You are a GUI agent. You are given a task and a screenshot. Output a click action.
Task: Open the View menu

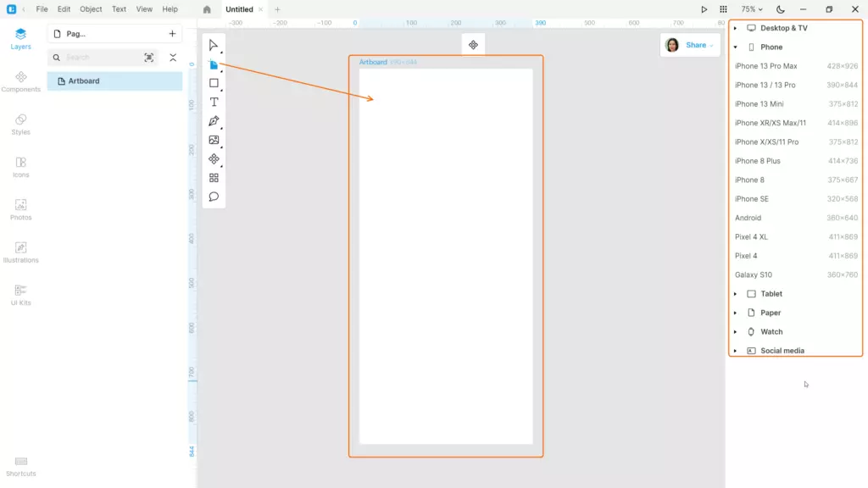(144, 9)
